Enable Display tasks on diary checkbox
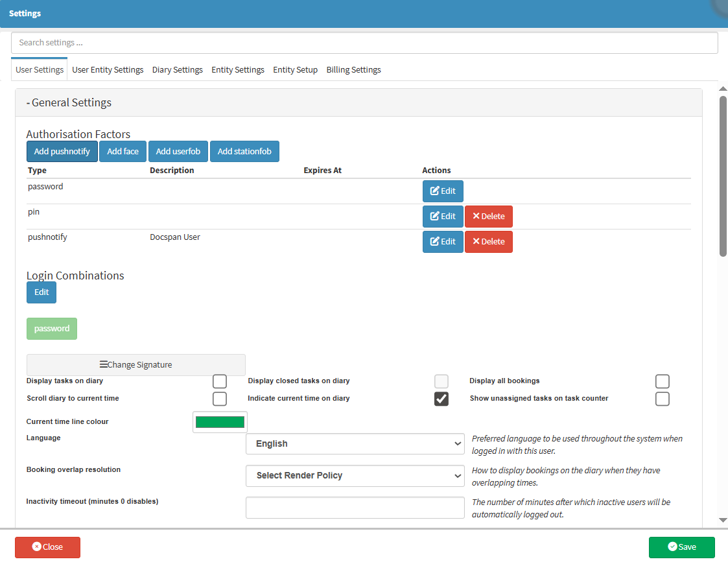This screenshot has width=728, height=566. coord(220,381)
